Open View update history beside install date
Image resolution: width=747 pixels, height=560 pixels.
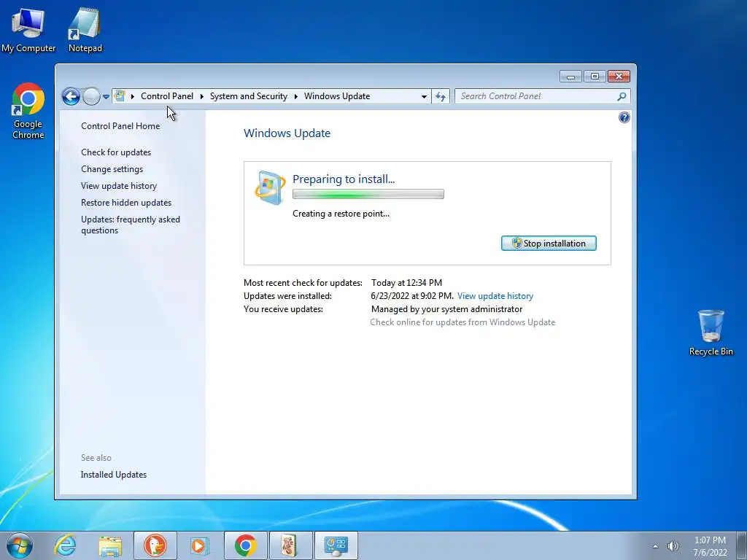click(x=495, y=296)
